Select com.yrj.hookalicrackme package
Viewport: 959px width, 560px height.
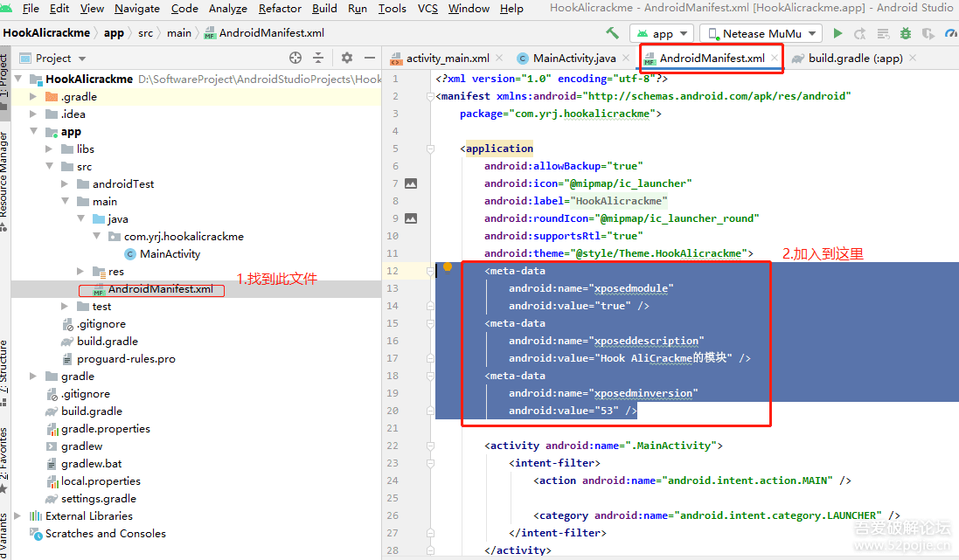coord(184,237)
